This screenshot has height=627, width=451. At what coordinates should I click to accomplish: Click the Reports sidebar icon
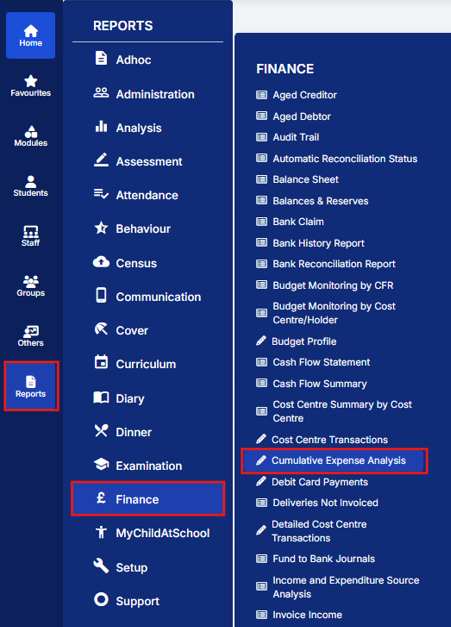(31, 386)
